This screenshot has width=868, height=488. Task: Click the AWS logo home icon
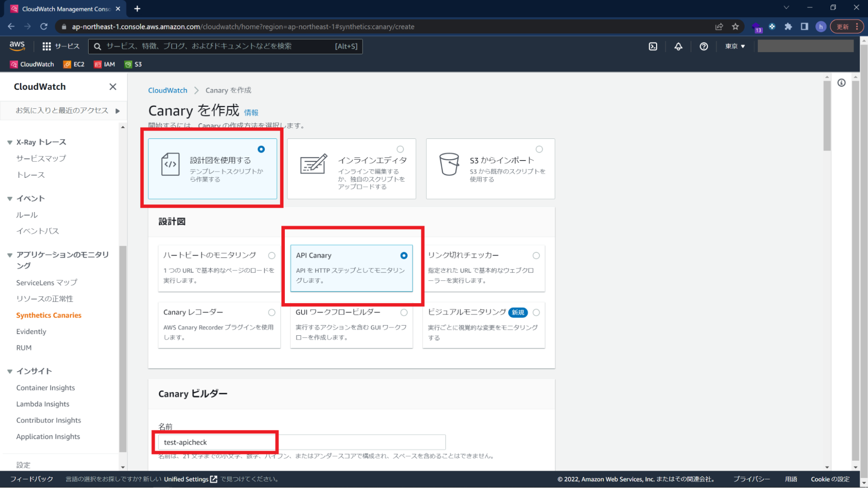[17, 46]
